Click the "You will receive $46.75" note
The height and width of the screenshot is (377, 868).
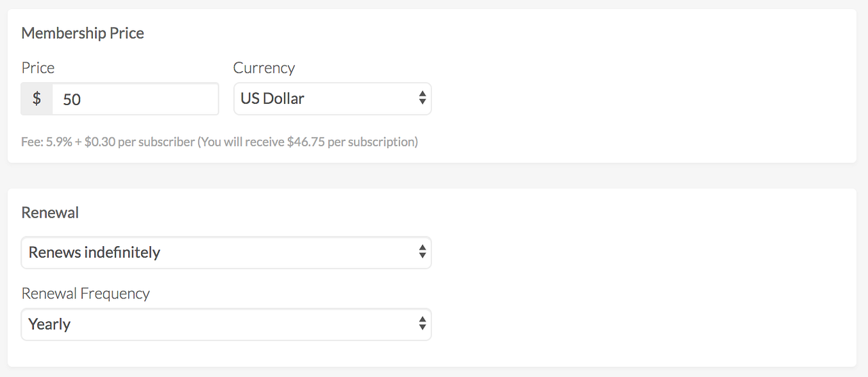308,142
